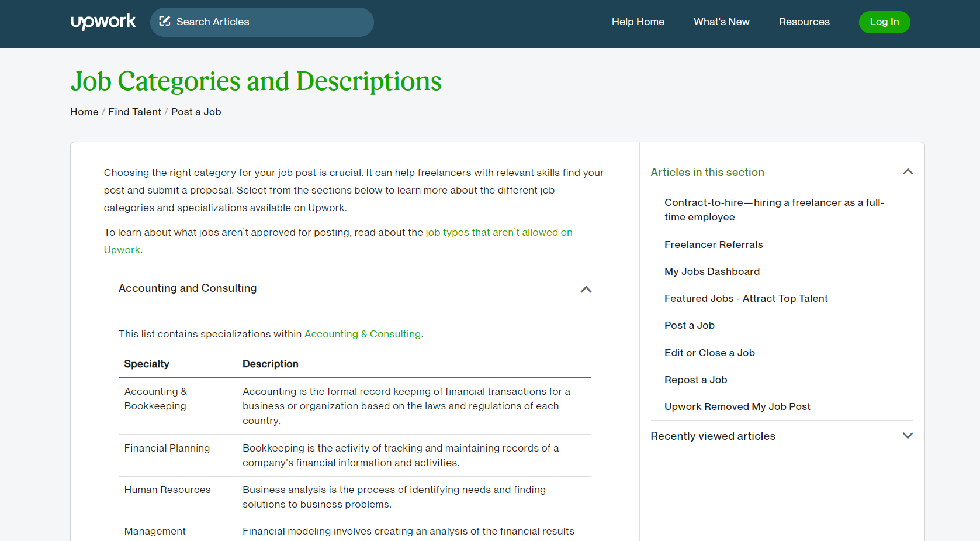Collapse the Accounting and Consulting section

(x=586, y=290)
